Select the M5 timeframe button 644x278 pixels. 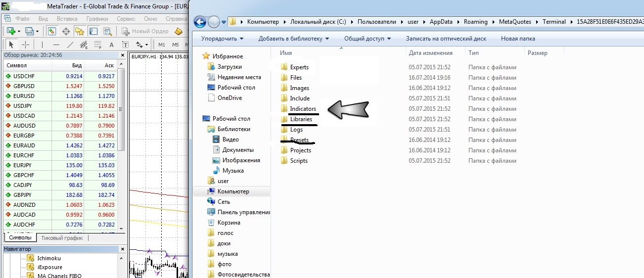tap(175, 45)
